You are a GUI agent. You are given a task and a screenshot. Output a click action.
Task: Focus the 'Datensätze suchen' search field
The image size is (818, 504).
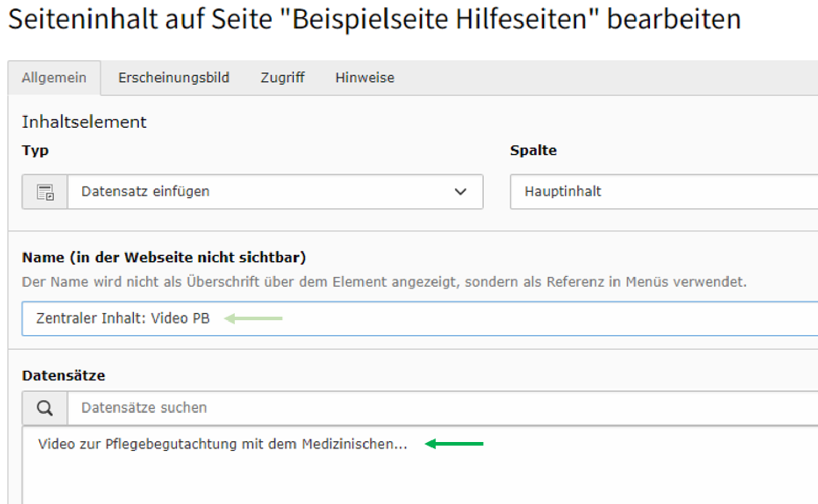coord(443,408)
